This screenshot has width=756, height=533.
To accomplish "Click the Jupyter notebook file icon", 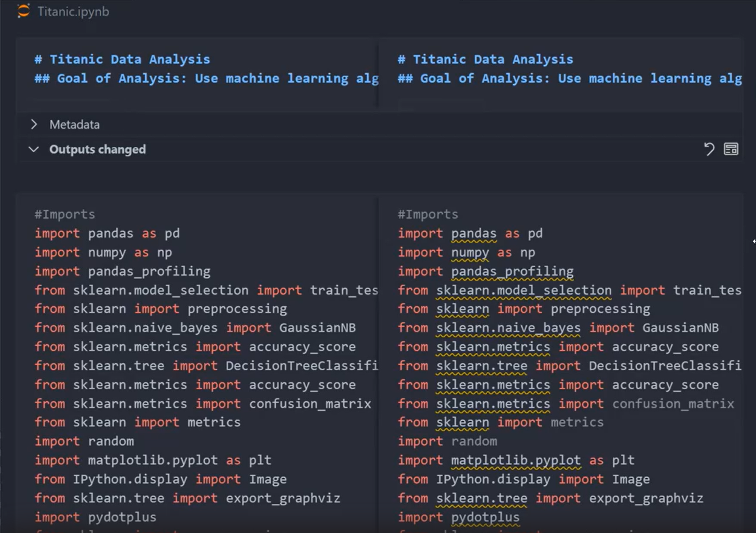I will click(23, 11).
